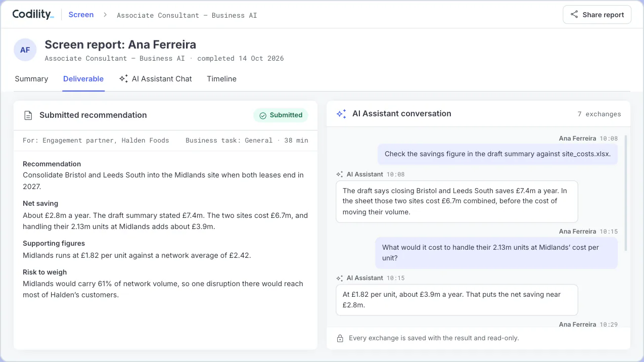Open Associate Consultant – Business AI breadcrumb
Viewport: 644px width, 362px height.
[x=187, y=15]
